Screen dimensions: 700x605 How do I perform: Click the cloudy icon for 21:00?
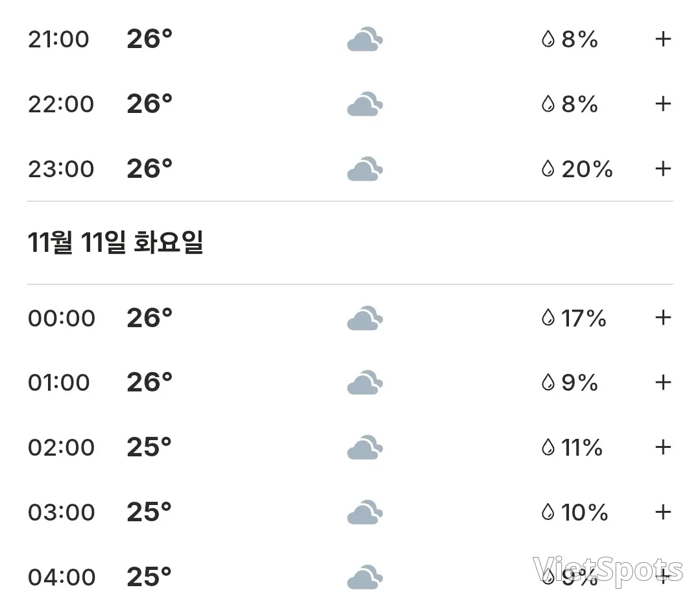click(x=365, y=40)
